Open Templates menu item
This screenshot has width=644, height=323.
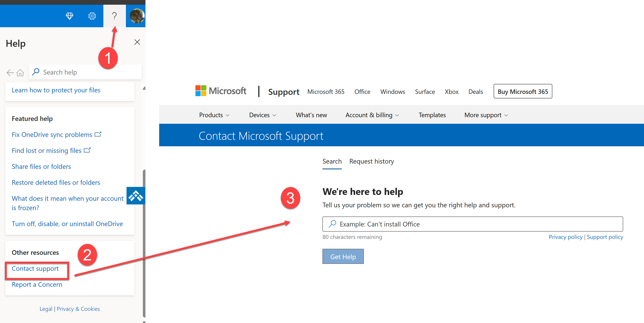click(x=432, y=115)
